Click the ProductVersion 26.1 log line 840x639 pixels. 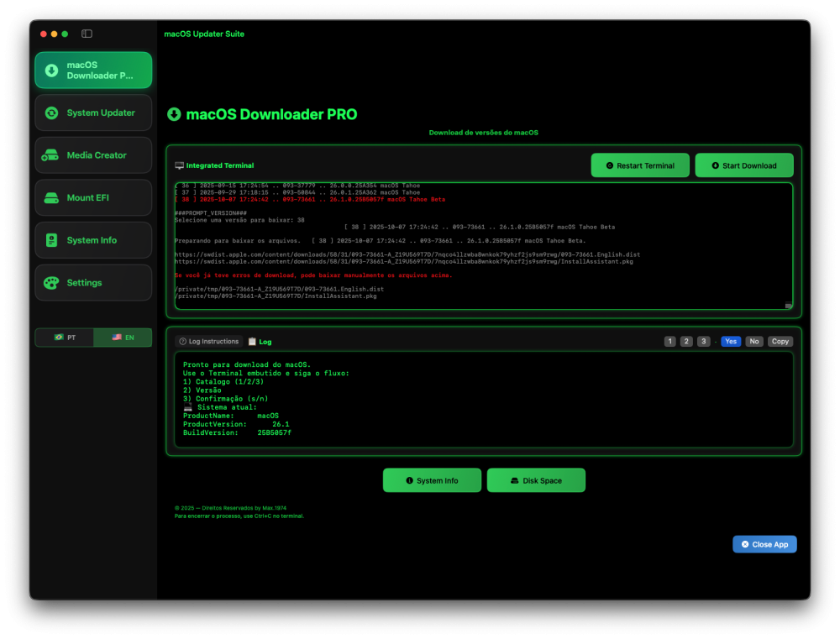pos(236,424)
